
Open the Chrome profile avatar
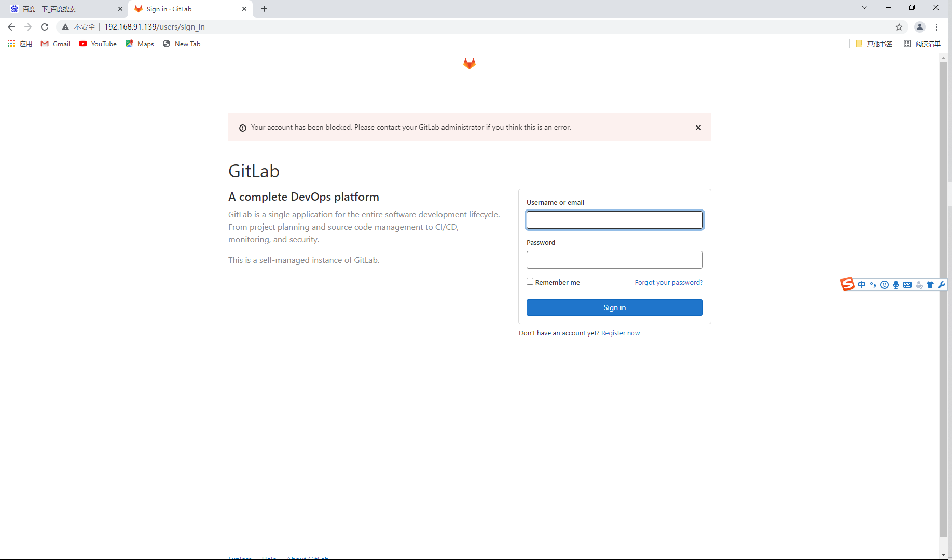click(920, 27)
